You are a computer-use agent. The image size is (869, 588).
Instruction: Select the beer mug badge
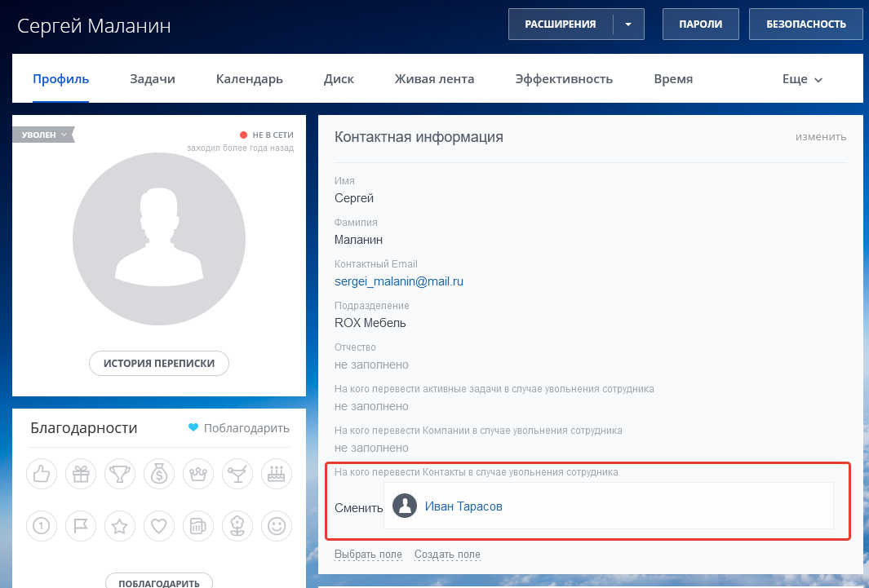click(x=198, y=526)
